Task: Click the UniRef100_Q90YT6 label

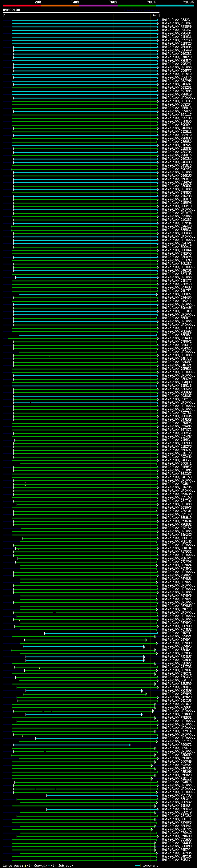Action: click(177, 399)
